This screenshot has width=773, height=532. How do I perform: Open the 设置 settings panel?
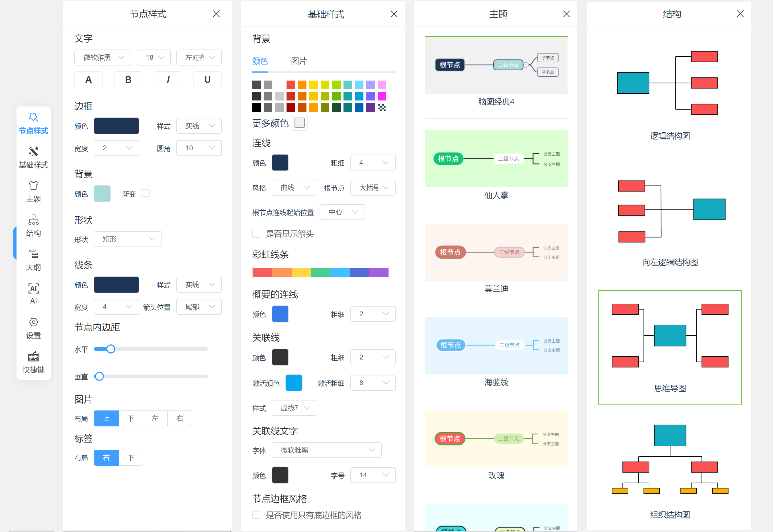[33, 328]
